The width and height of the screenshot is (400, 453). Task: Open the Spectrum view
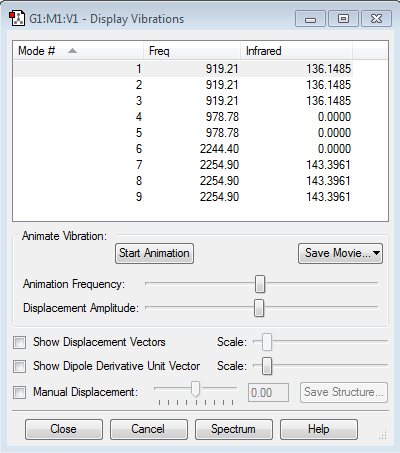tap(233, 429)
